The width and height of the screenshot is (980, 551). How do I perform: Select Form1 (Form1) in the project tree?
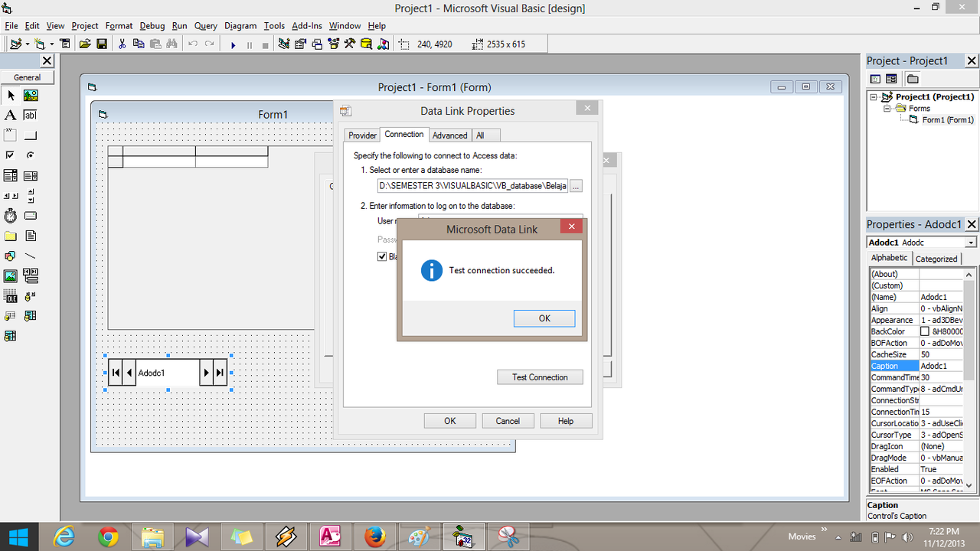click(948, 120)
